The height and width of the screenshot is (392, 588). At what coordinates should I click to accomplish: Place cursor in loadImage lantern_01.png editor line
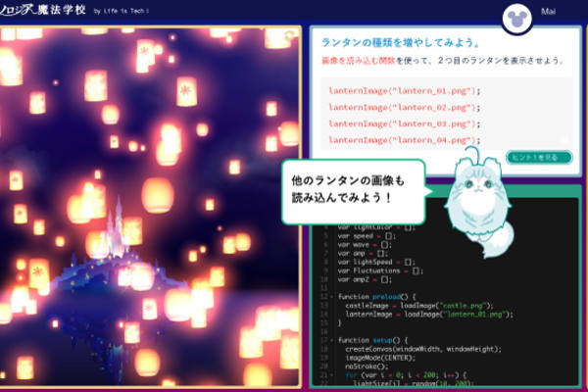(429, 315)
